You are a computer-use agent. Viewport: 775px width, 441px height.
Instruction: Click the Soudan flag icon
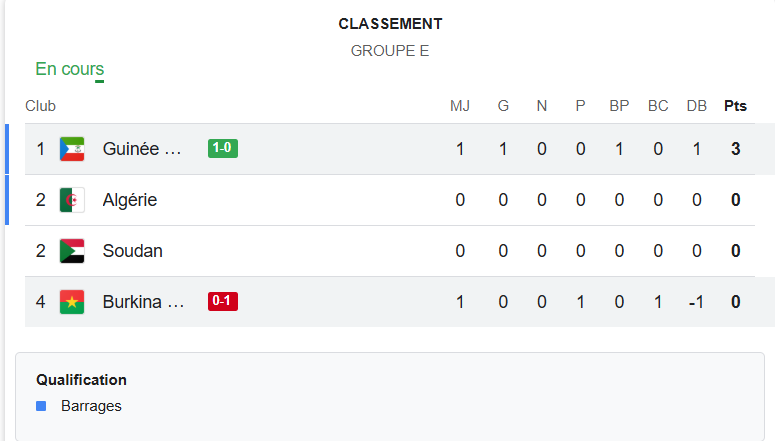[x=72, y=251]
